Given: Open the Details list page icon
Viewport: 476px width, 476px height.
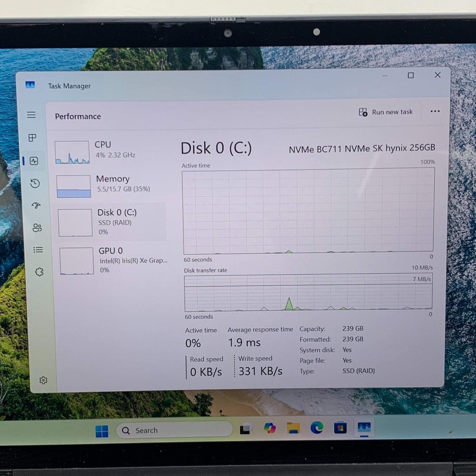Looking at the screenshot, I should click(x=38, y=250).
